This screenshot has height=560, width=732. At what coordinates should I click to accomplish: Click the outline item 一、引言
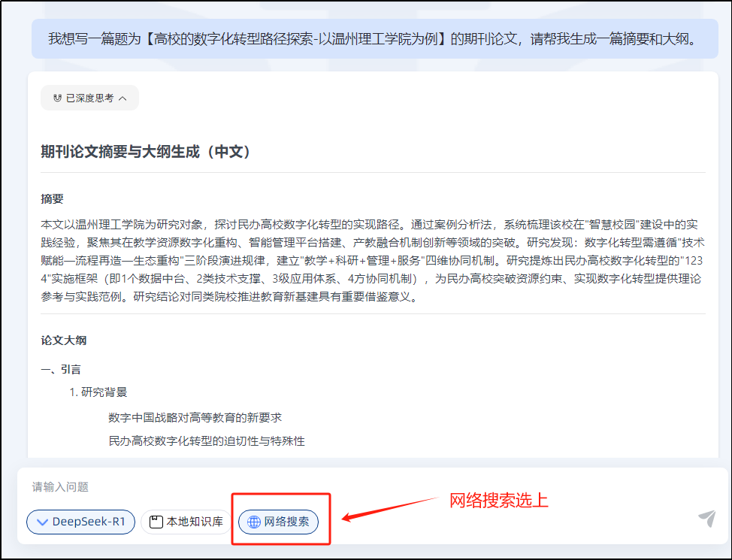click(61, 369)
